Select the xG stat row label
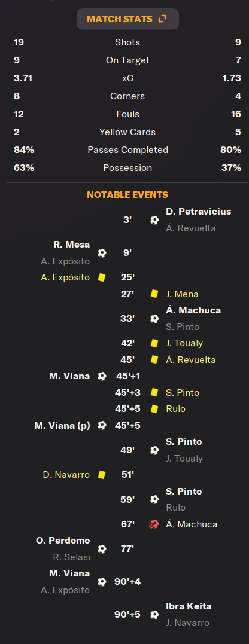This screenshot has width=249, height=644. (127, 78)
